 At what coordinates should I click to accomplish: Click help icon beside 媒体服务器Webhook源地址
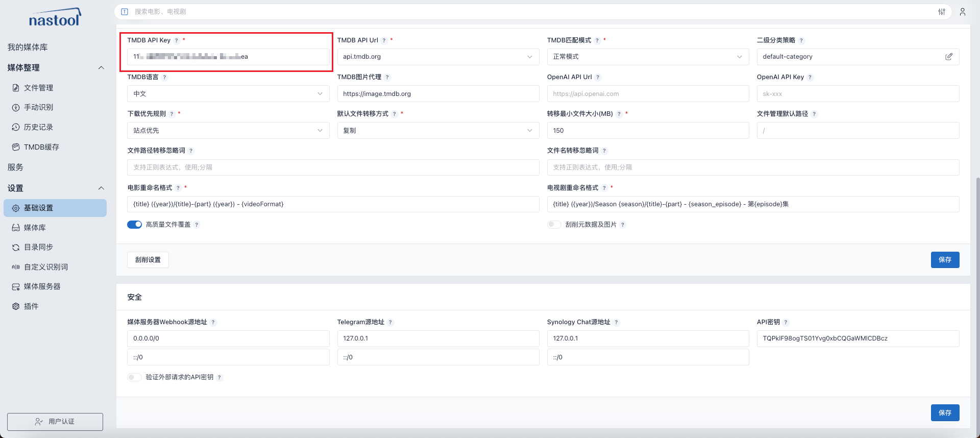(x=213, y=323)
